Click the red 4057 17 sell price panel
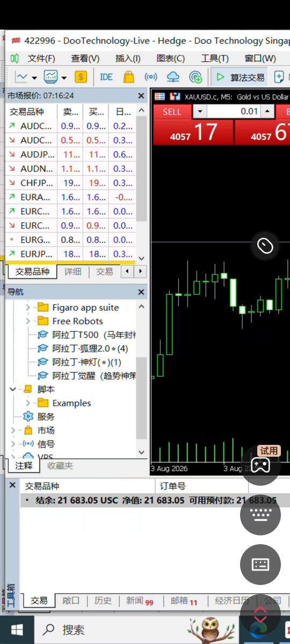This screenshot has width=290, height=644. 193,133
